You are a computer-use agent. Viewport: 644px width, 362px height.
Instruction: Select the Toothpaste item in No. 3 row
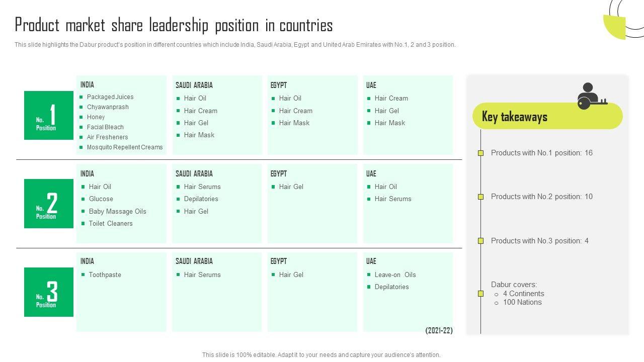coord(105,275)
